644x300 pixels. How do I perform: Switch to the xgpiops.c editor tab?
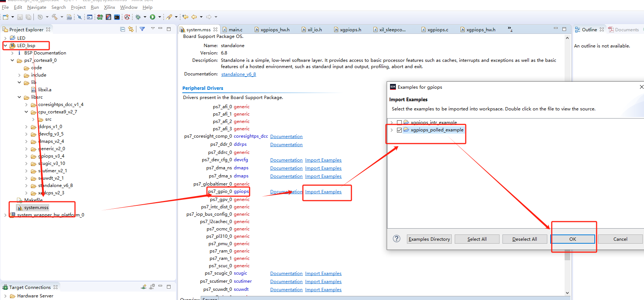pyautogui.click(x=434, y=29)
